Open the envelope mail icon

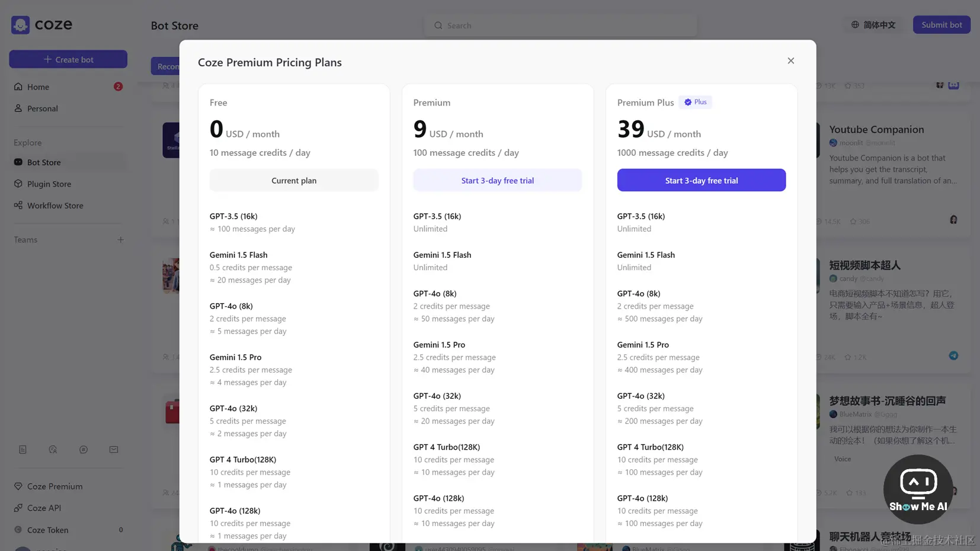click(114, 450)
